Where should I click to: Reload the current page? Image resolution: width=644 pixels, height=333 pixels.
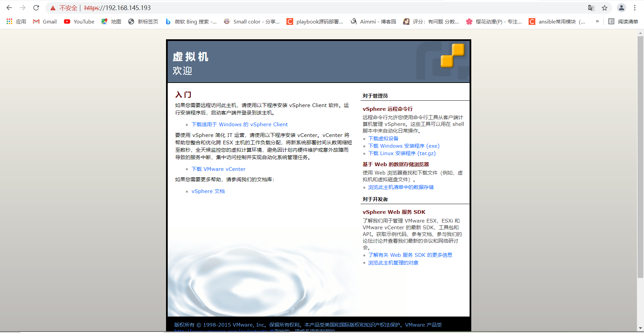[x=36, y=8]
